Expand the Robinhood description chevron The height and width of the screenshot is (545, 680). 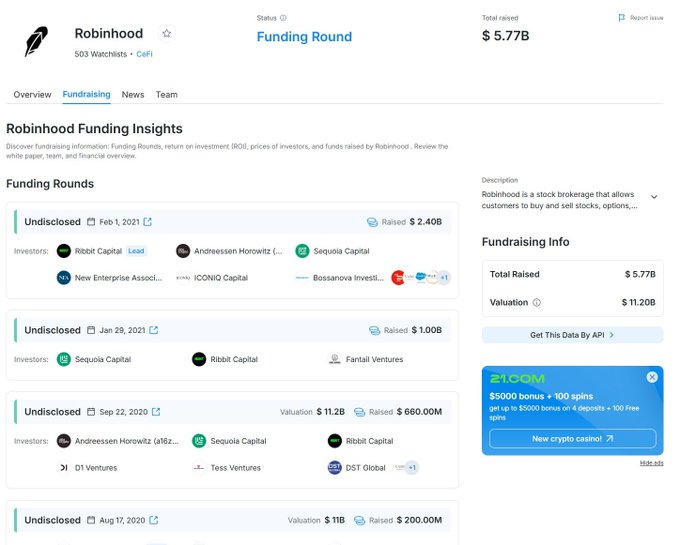click(x=654, y=197)
